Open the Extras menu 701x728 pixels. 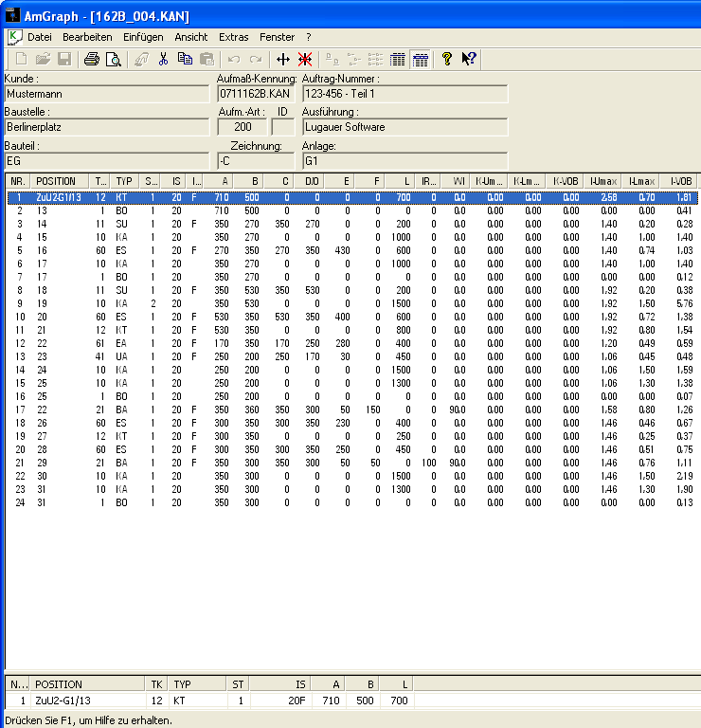pos(233,37)
